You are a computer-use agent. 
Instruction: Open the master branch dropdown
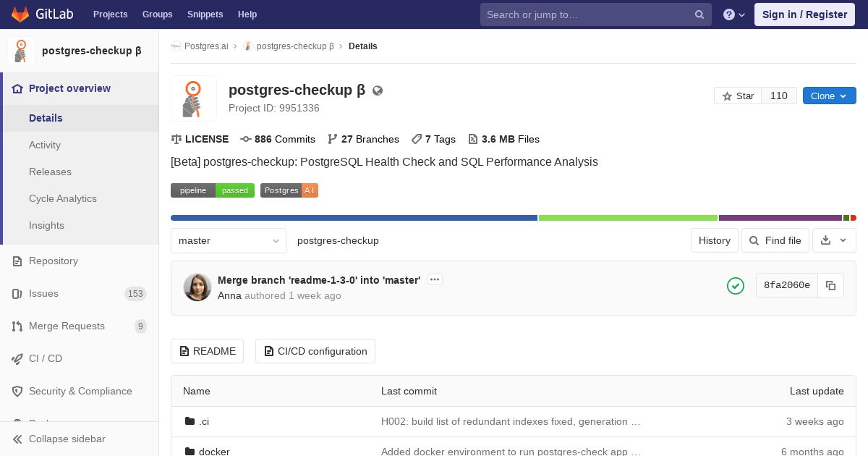point(229,240)
